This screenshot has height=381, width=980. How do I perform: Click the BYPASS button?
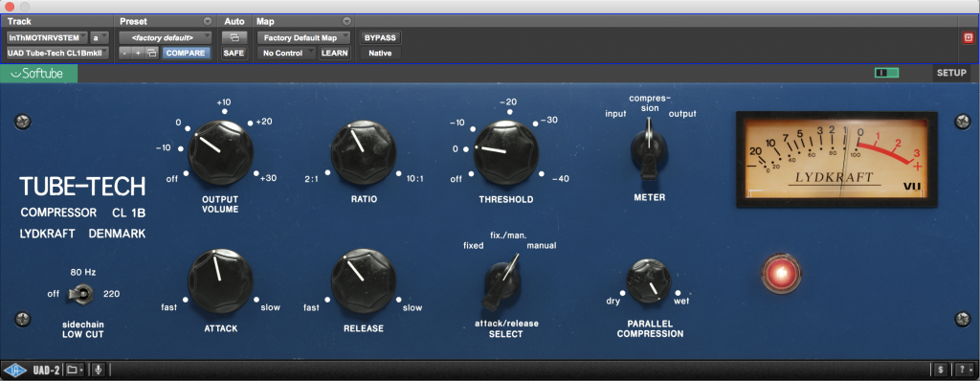click(x=380, y=37)
